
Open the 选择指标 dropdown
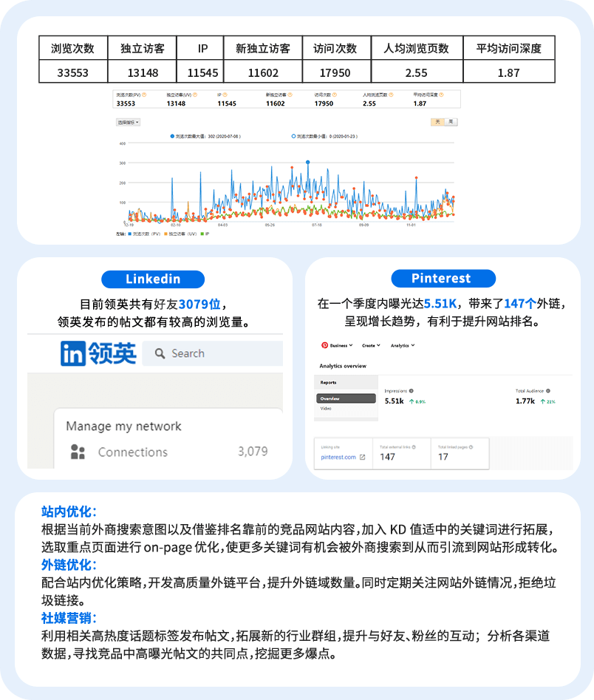pos(128,122)
